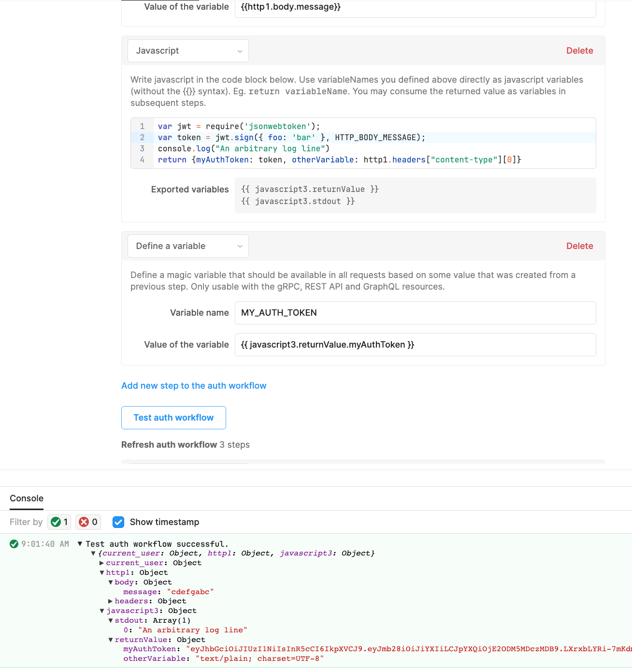Click the {{ javascript3.stdout }} exported variable

pos(298,201)
